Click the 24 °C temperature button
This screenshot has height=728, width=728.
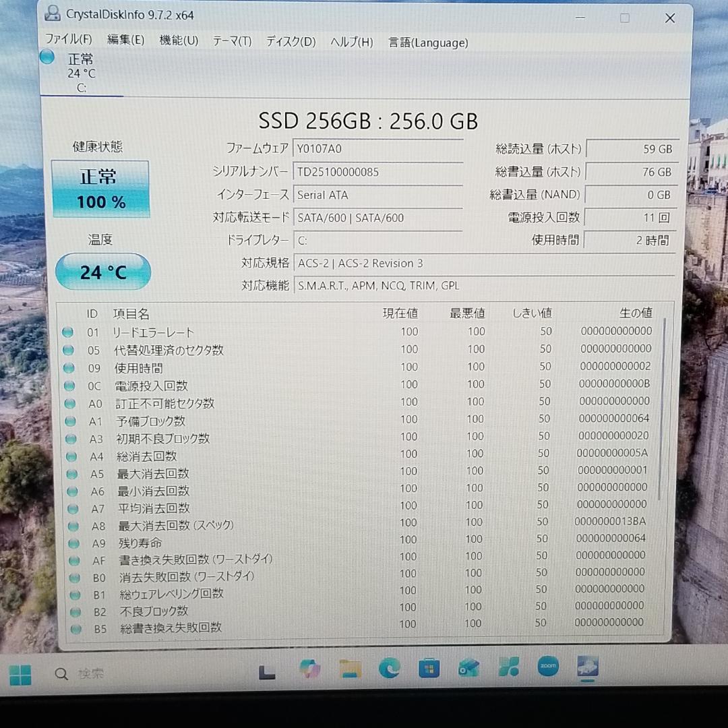click(x=103, y=272)
